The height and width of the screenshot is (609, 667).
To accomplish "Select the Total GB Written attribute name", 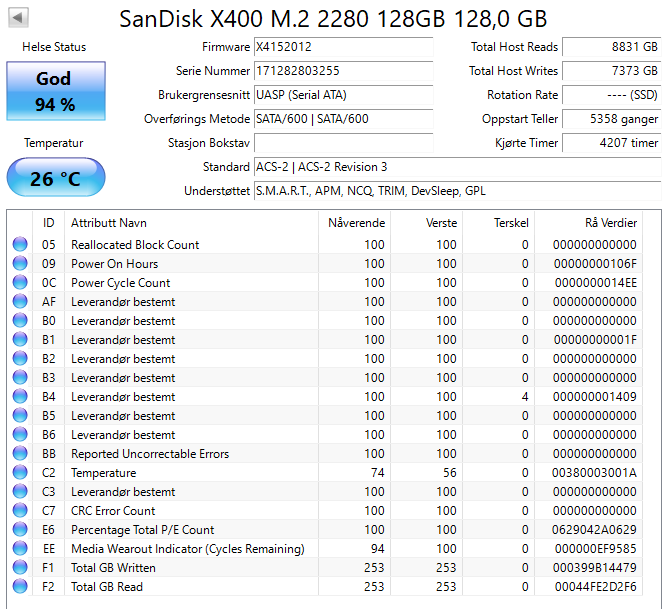I will coord(113,567).
